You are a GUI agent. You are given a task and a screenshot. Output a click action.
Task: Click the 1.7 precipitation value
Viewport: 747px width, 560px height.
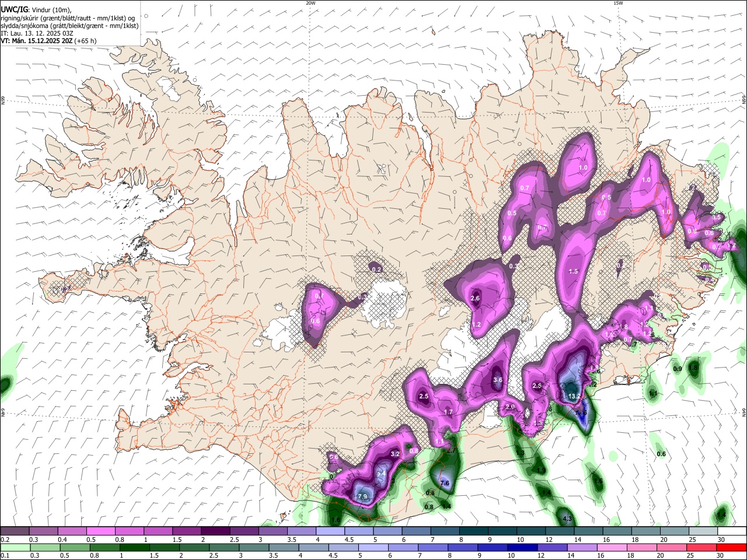click(449, 412)
